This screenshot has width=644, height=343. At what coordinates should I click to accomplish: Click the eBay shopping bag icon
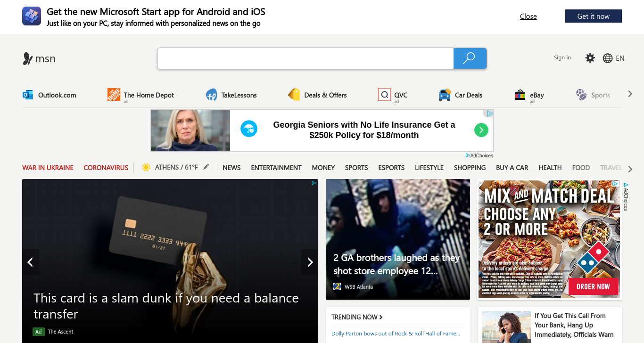tap(520, 95)
